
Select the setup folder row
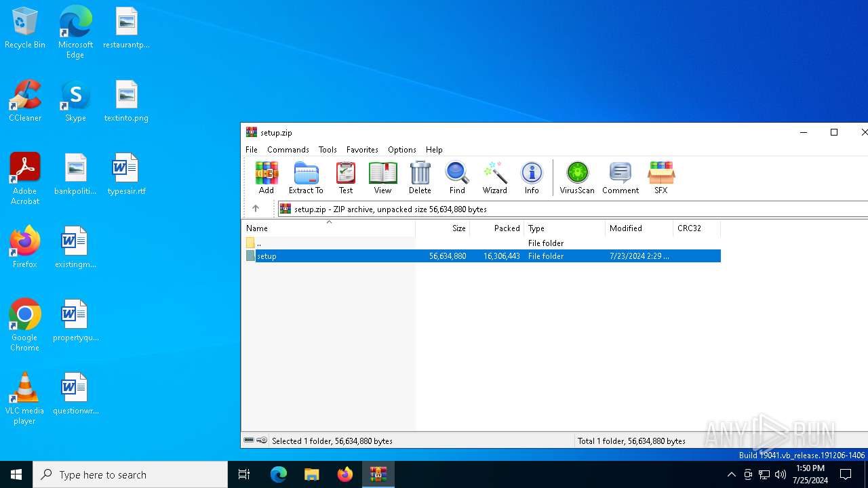(481, 256)
